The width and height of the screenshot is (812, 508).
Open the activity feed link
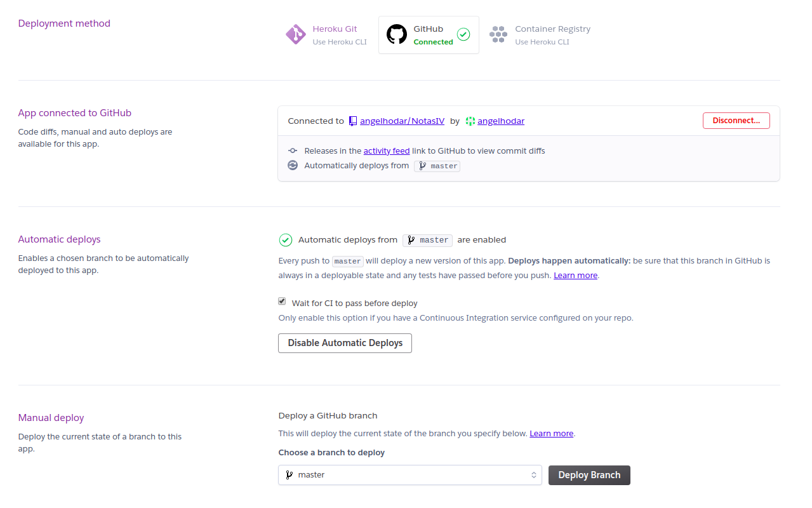pyautogui.click(x=387, y=150)
